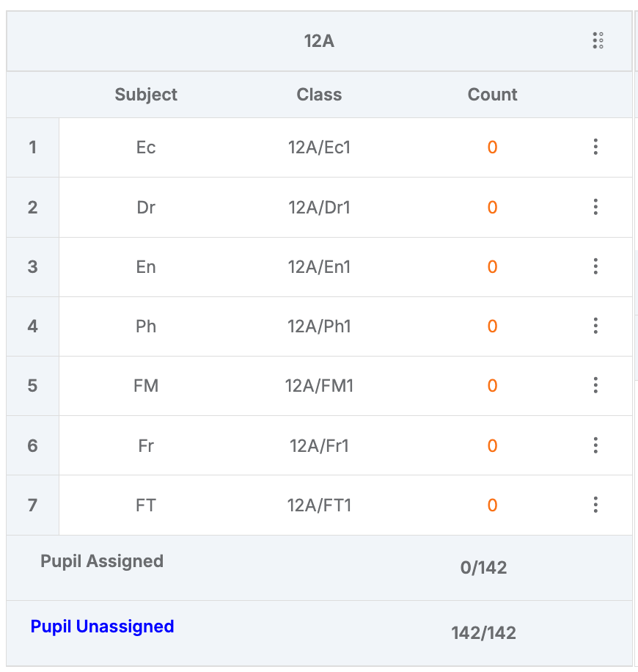Screen dimensions: 638x672
Task: Click the 12A/Ph1 class name
Action: [319, 326]
